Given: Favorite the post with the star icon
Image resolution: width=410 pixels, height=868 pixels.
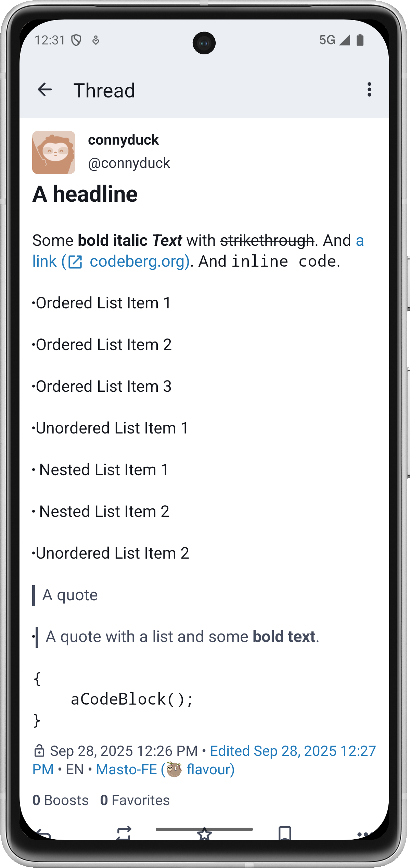Looking at the screenshot, I should (x=204, y=833).
